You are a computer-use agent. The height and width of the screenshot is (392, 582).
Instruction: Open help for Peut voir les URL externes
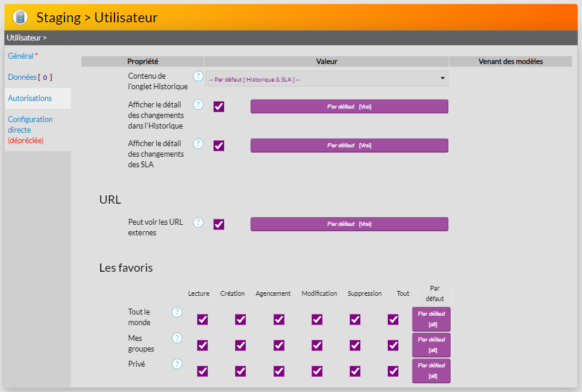click(x=198, y=222)
